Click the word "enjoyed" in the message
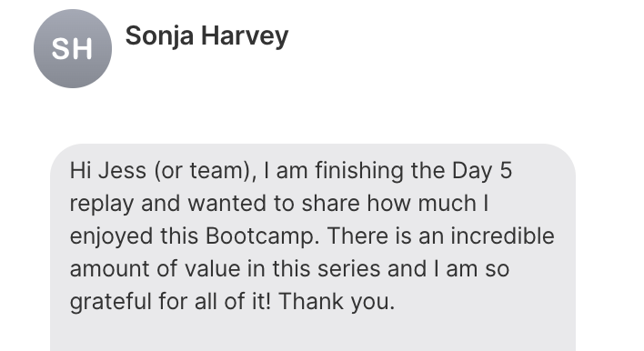The width and height of the screenshot is (644, 351). click(x=111, y=237)
